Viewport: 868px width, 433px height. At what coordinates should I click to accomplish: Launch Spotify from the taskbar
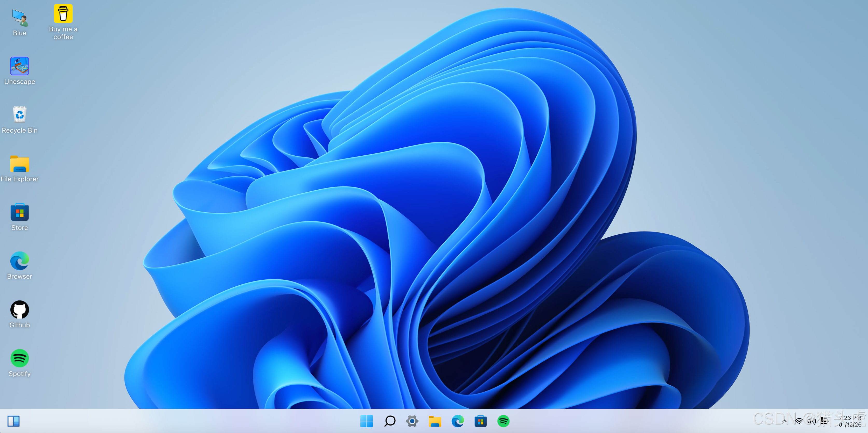[503, 421]
